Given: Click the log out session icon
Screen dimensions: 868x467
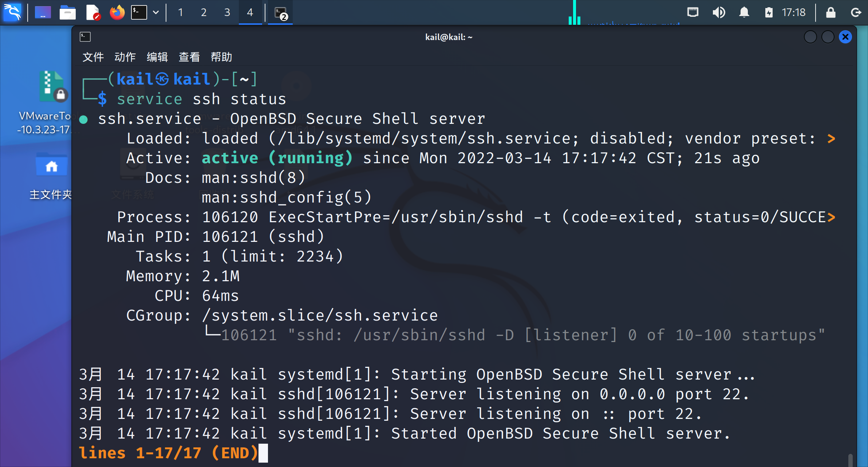Looking at the screenshot, I should (x=856, y=13).
